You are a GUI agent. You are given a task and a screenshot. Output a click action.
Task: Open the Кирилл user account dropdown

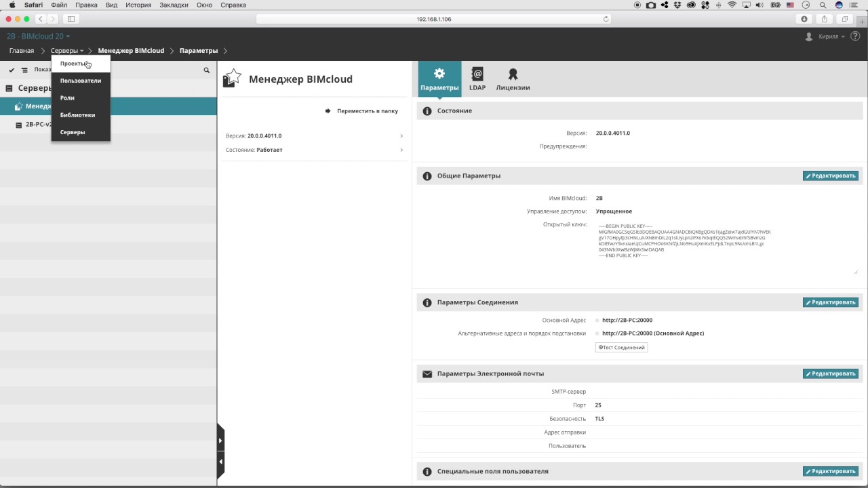point(831,37)
